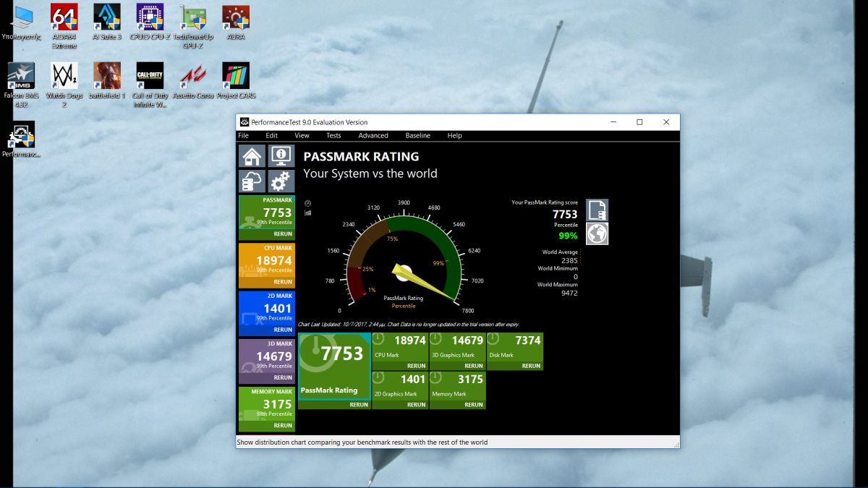Click the small help icon near gauge
This screenshot has height=488, width=868.
point(308,204)
